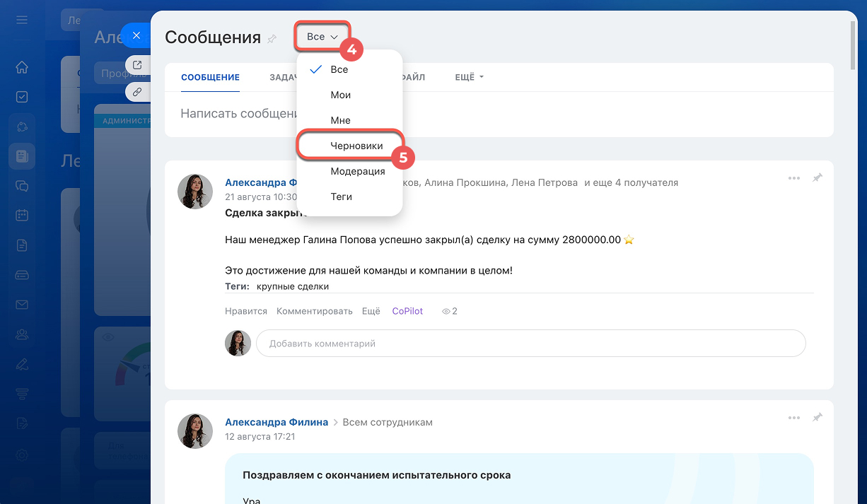Open page in new window icon

137,65
